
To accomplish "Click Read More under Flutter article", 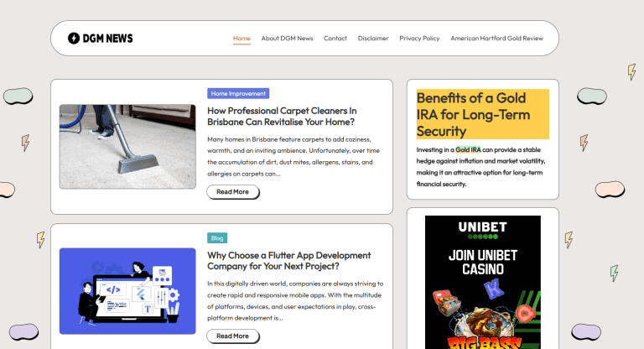I will pos(232,336).
